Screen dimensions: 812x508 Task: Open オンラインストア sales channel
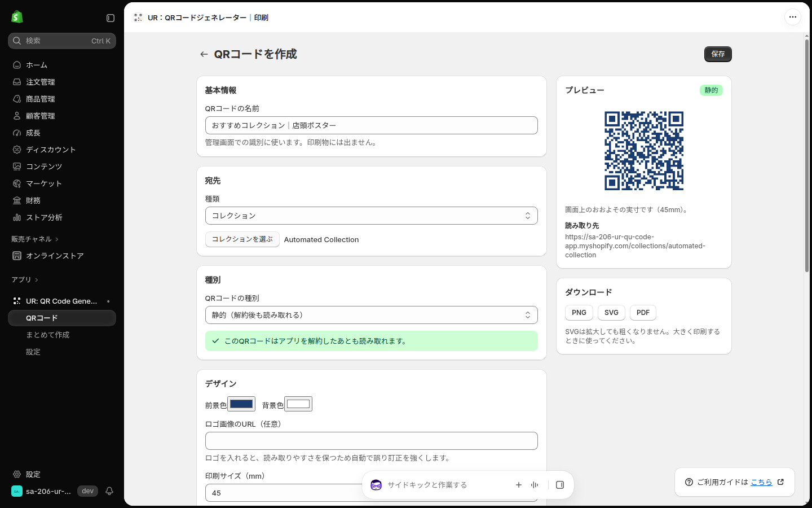(62, 256)
